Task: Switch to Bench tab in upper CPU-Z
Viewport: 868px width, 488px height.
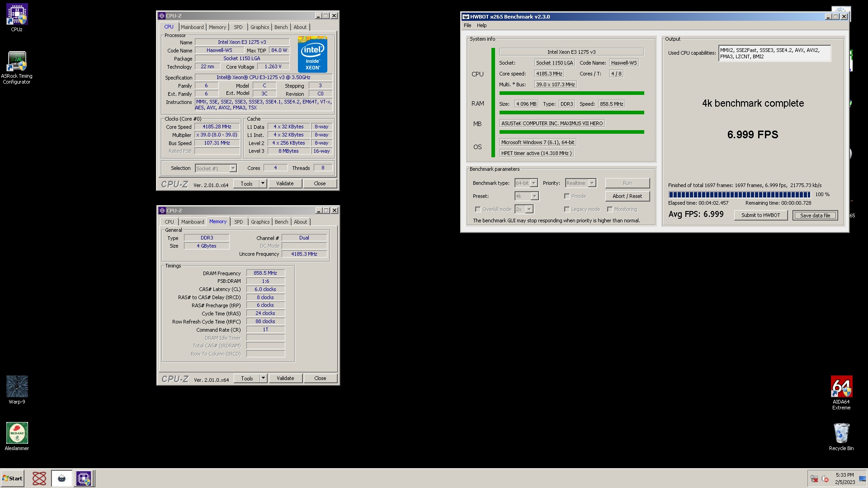Action: click(281, 27)
